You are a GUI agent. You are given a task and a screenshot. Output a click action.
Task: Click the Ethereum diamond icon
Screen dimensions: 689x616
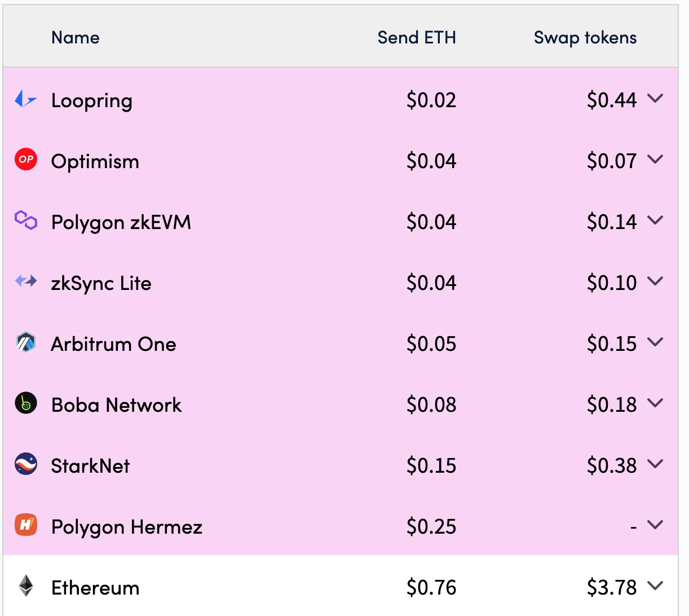click(x=25, y=586)
